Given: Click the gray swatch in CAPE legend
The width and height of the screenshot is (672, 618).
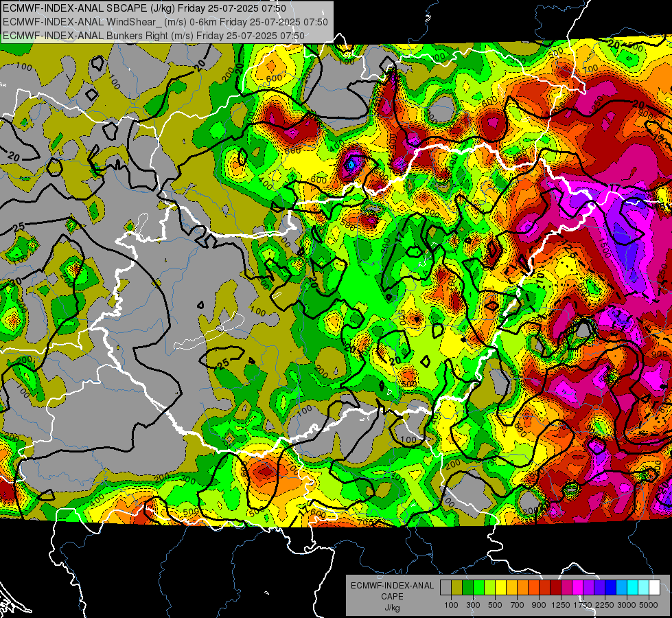Looking at the screenshot, I should pos(445,588).
